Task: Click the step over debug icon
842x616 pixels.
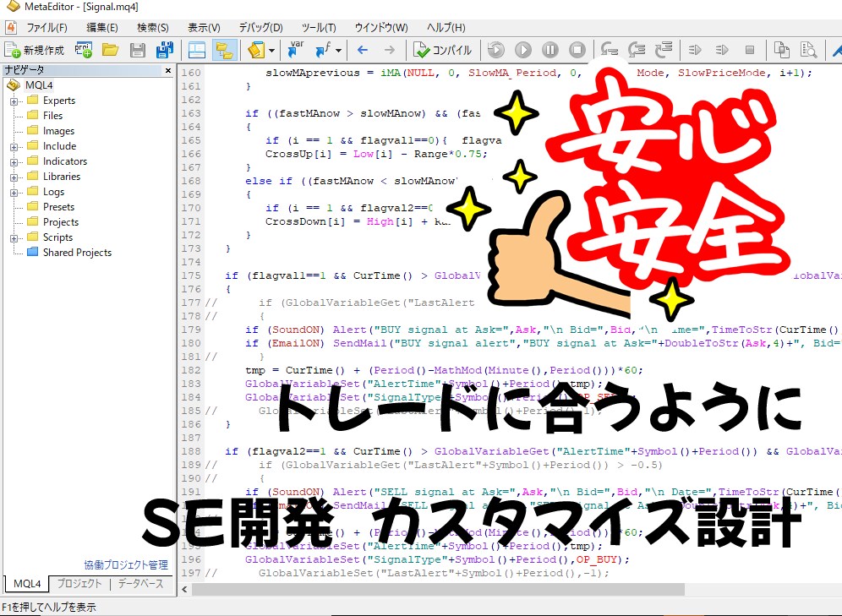Action: (x=637, y=51)
